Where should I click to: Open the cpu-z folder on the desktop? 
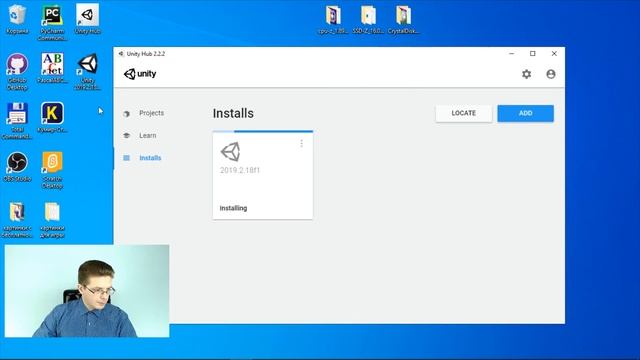pos(333,19)
